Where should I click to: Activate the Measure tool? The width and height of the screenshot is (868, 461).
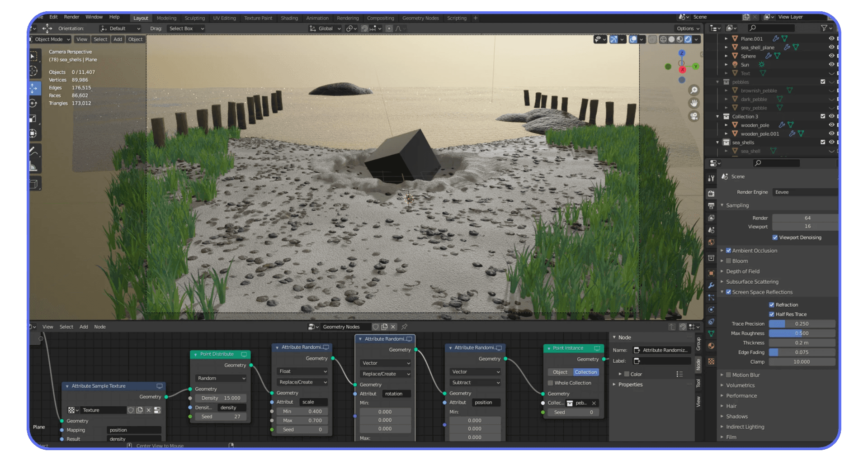tap(34, 166)
